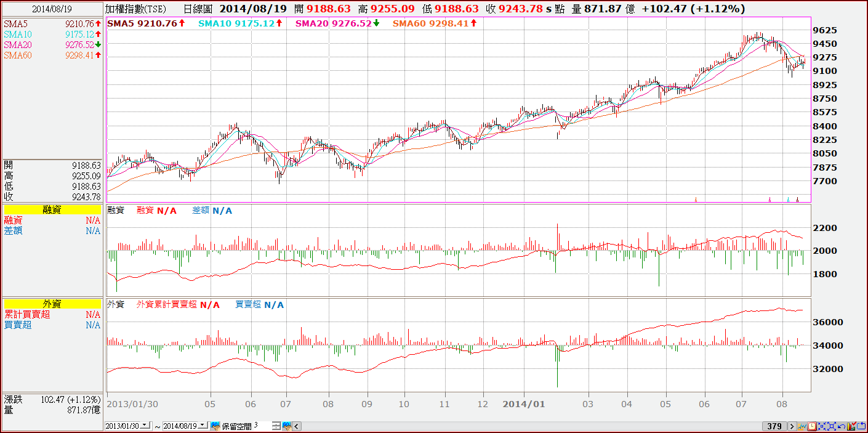Open the 2013/01/30 start date dropdown

(x=145, y=425)
